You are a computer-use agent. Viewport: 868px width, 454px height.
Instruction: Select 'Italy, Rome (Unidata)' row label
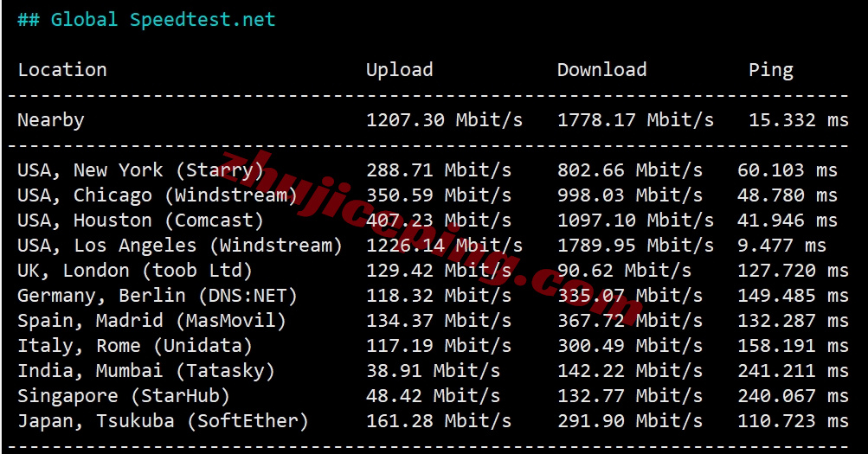[x=134, y=346]
